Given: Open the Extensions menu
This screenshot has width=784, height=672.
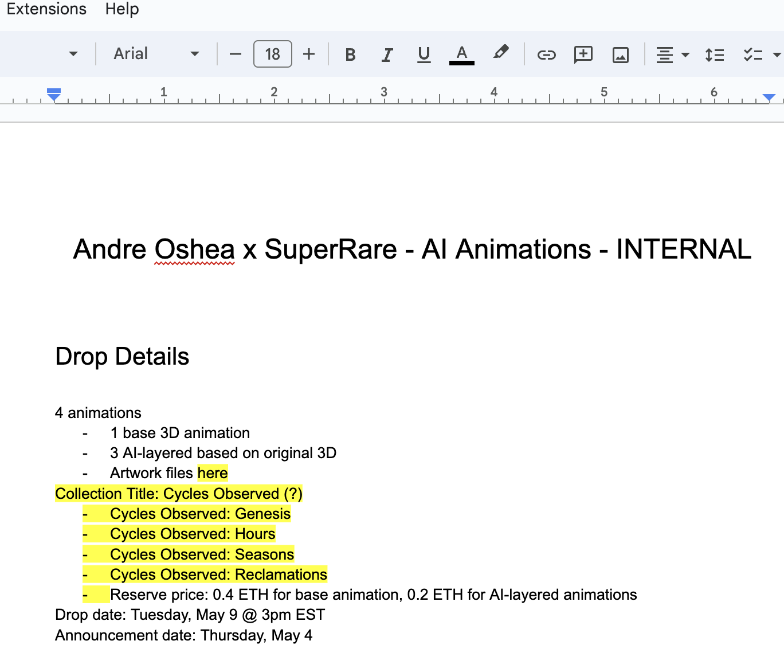Looking at the screenshot, I should click(x=46, y=9).
